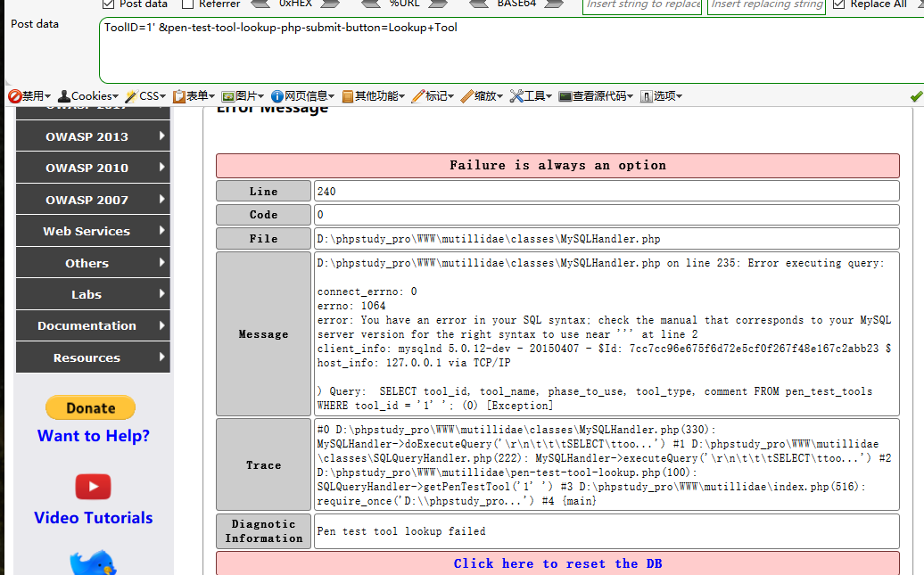The width and height of the screenshot is (924, 575).
Task: Select the Code value 0
Action: tap(320, 215)
